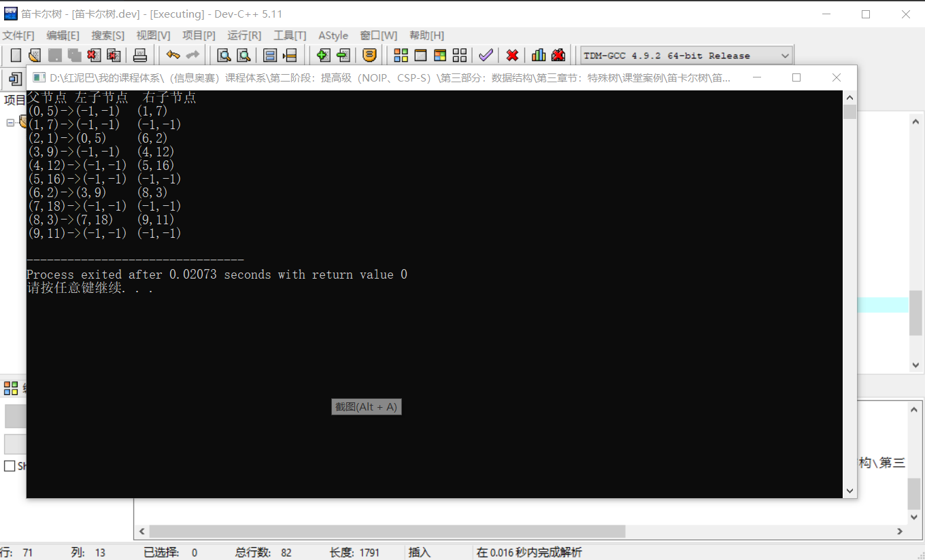
Task: Click the Save All toolbar icon
Action: 74,56
